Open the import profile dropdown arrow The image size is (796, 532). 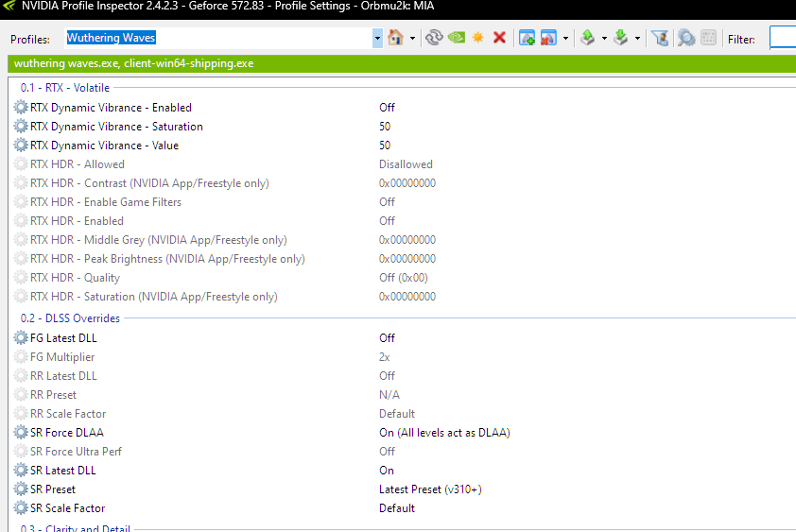[637, 38]
